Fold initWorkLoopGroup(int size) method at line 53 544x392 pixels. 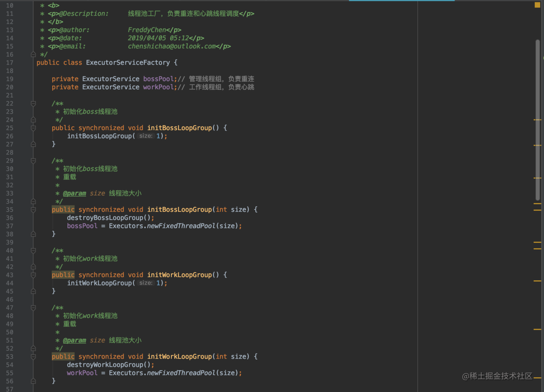click(x=33, y=356)
